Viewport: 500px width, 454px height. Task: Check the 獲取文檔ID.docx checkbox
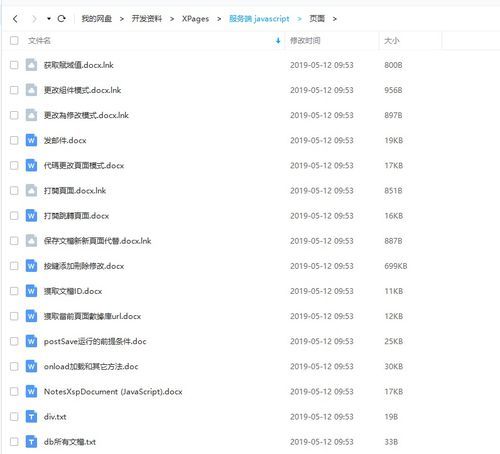(14, 291)
